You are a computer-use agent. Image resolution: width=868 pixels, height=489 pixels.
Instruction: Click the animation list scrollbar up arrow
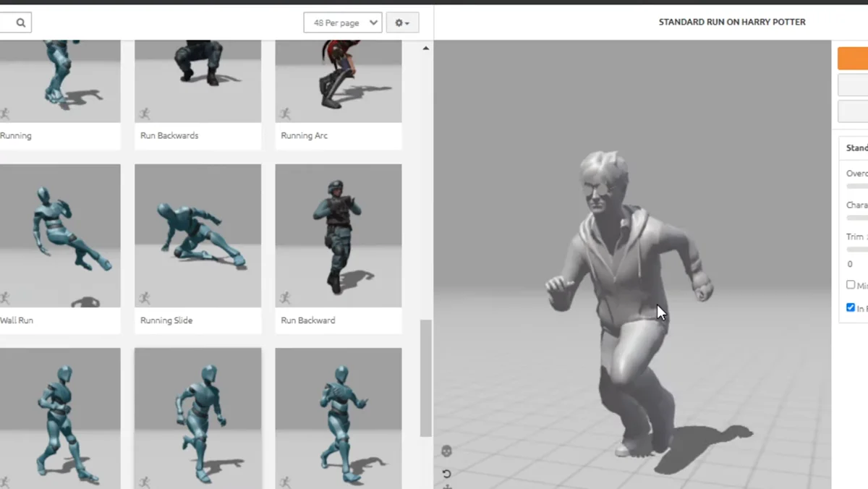(x=425, y=48)
